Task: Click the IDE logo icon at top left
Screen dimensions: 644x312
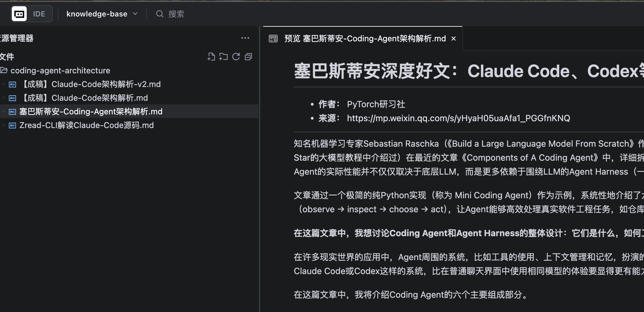Action: coord(19,14)
